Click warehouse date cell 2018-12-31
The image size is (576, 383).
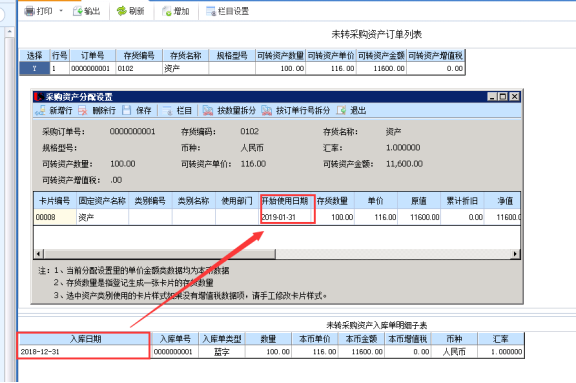84,352
